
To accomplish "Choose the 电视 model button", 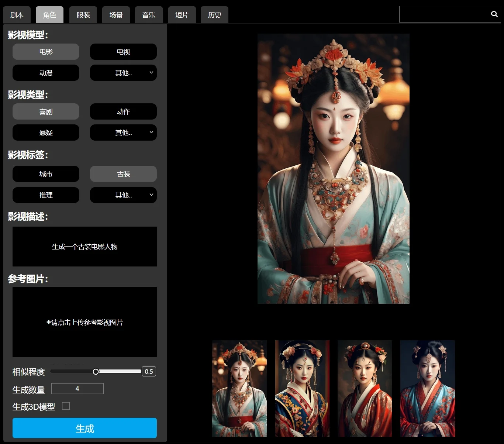I will coord(123,52).
